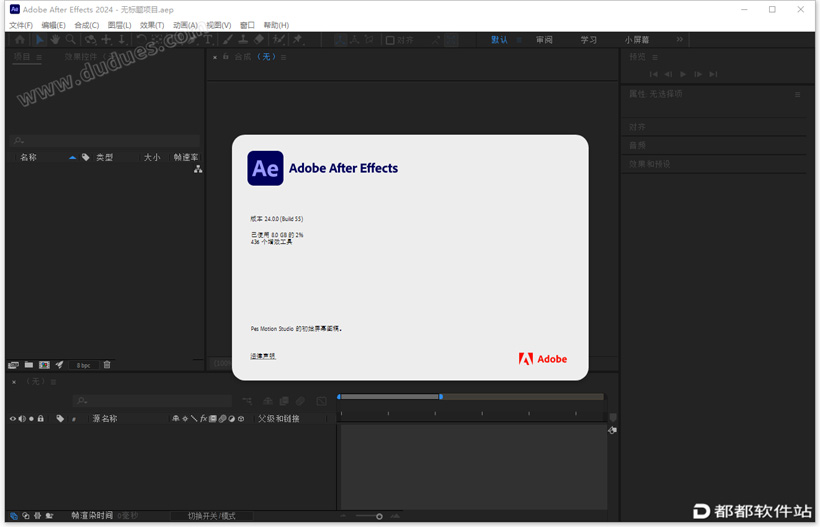Viewport: 820px width, 527px height.
Task: Select the Hand tool
Action: coord(55,40)
